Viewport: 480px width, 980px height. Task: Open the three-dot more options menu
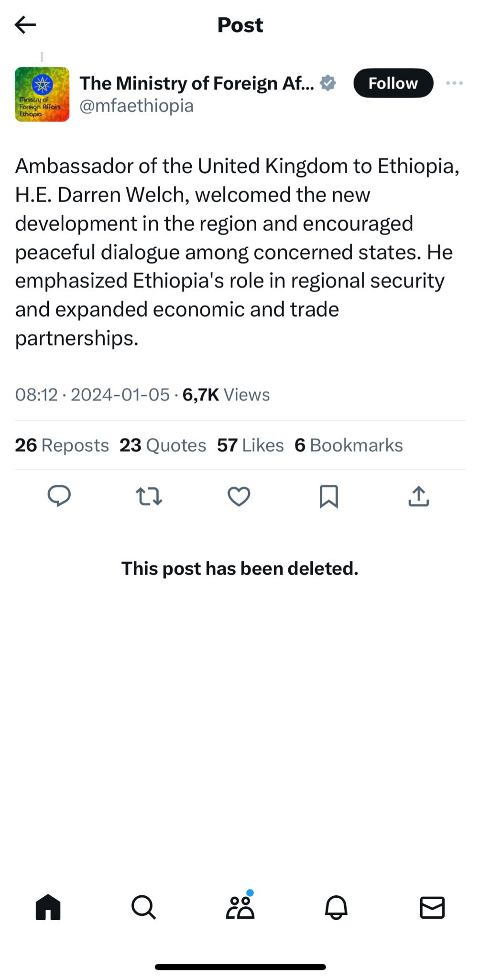tap(454, 83)
